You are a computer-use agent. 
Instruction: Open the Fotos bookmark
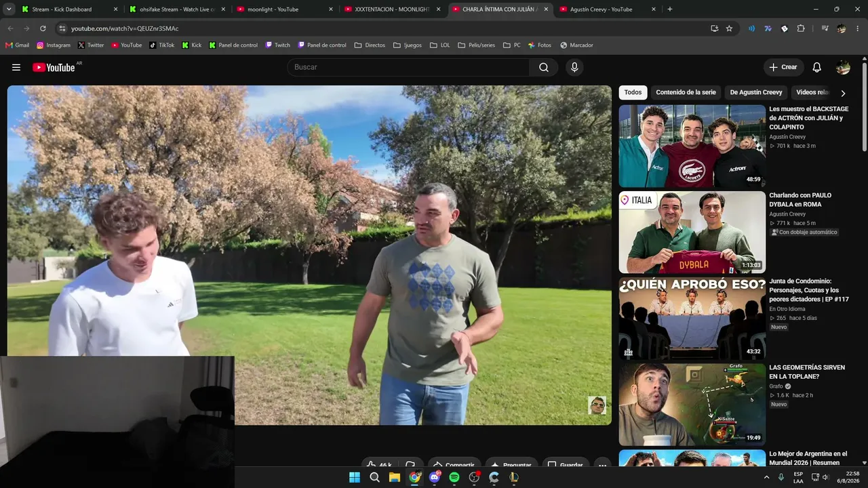540,45
